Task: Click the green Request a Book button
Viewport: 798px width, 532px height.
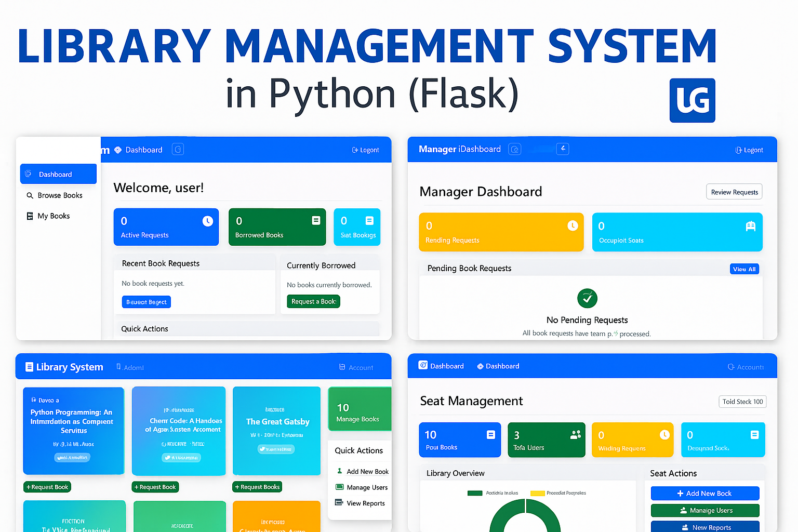Action: pos(313,301)
